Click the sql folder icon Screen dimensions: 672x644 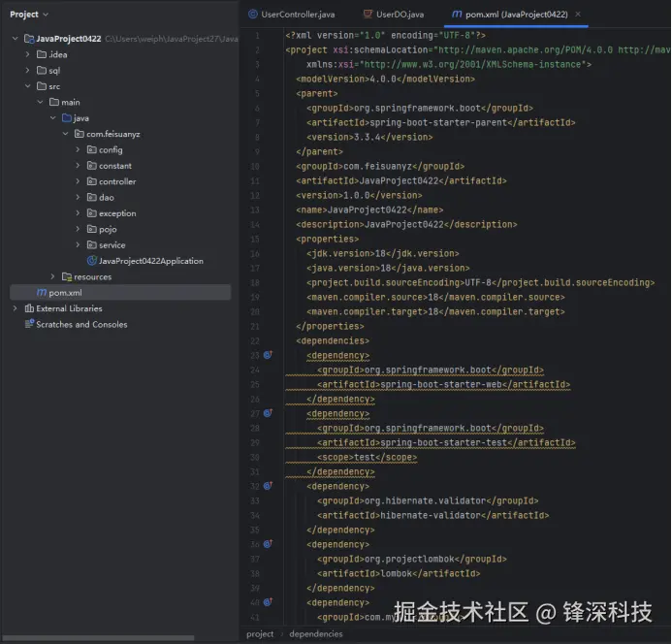click(x=42, y=71)
